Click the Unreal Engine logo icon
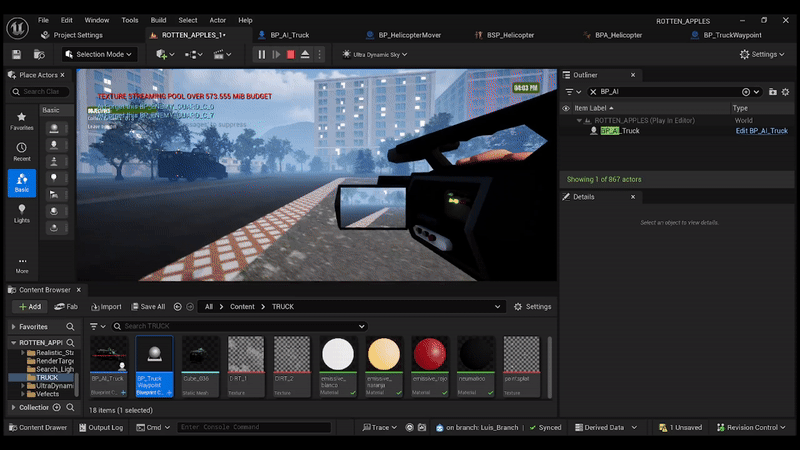The image size is (800, 450). click(x=17, y=28)
